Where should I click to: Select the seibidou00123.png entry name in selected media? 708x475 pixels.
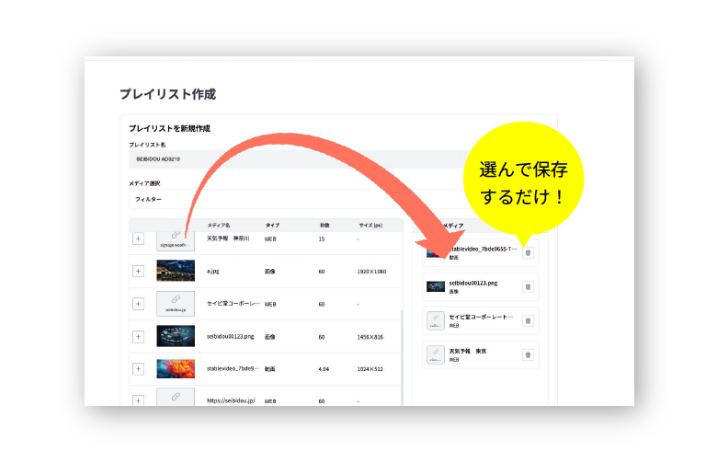click(x=473, y=283)
